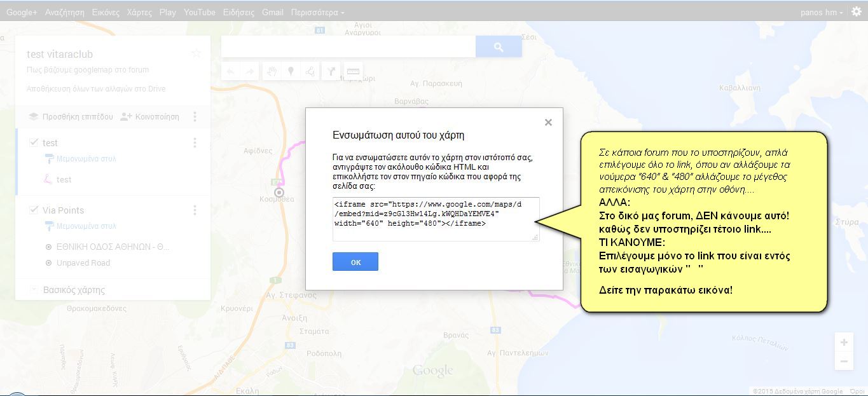Open Μεμονωμένα στυλ for the test layer
This screenshot has width=868, height=396.
(x=80, y=159)
